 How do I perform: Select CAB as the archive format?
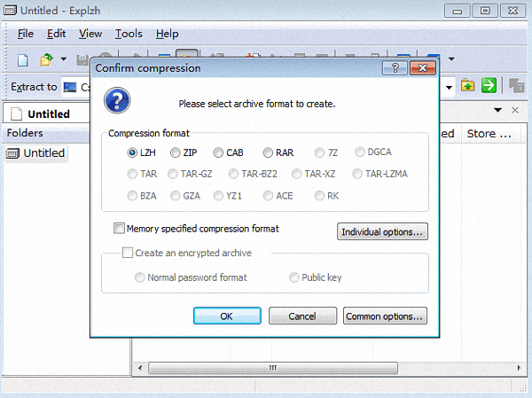tap(218, 152)
